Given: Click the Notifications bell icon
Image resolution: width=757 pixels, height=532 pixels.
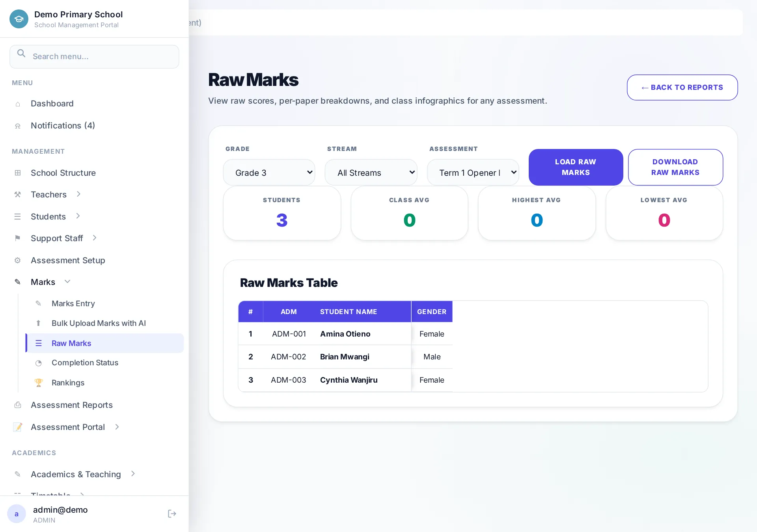Looking at the screenshot, I should (18, 126).
